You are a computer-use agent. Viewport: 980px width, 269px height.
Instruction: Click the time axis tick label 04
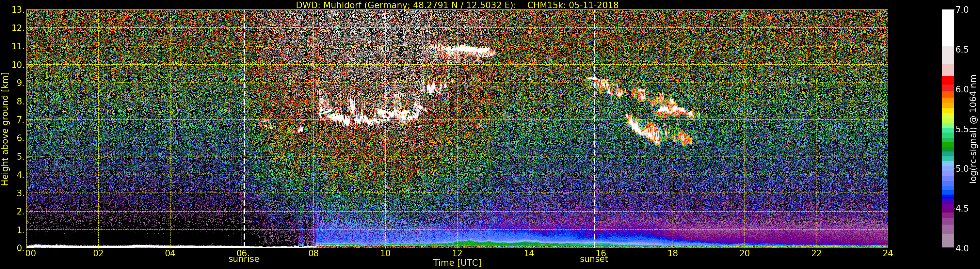pos(170,253)
